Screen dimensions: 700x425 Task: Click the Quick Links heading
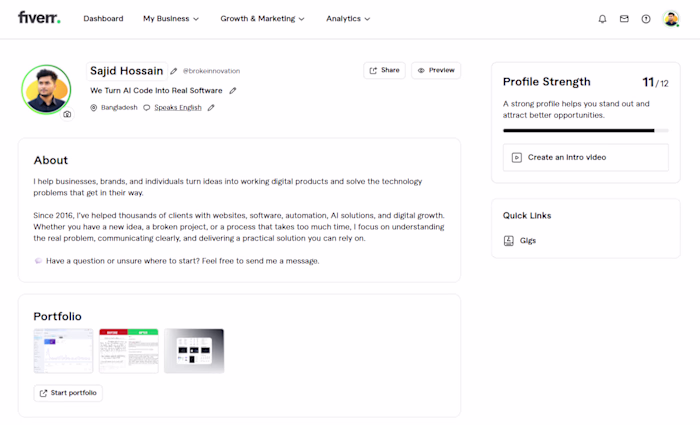tap(527, 216)
